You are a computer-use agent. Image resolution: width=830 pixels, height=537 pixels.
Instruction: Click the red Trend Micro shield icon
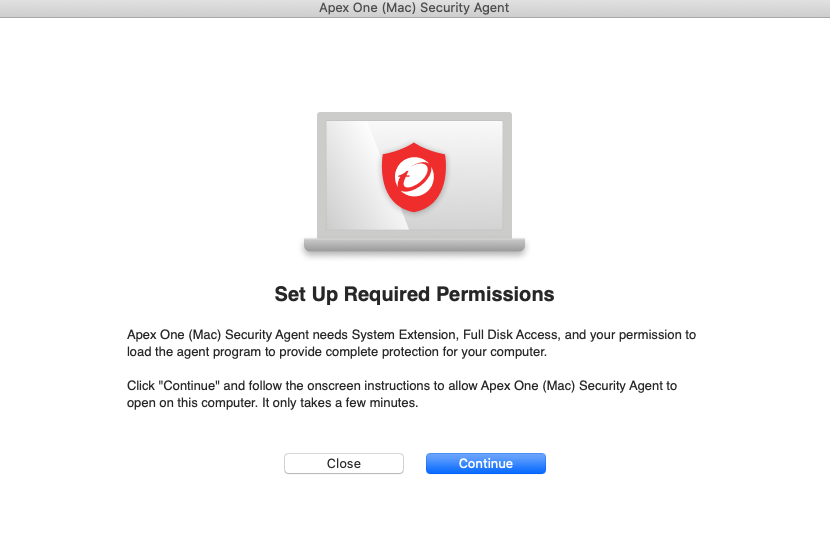tap(414, 177)
